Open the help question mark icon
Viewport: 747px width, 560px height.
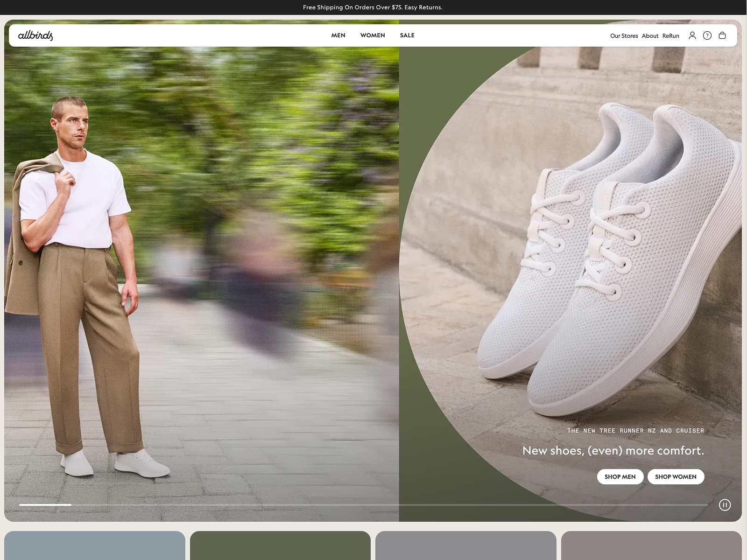707,35
